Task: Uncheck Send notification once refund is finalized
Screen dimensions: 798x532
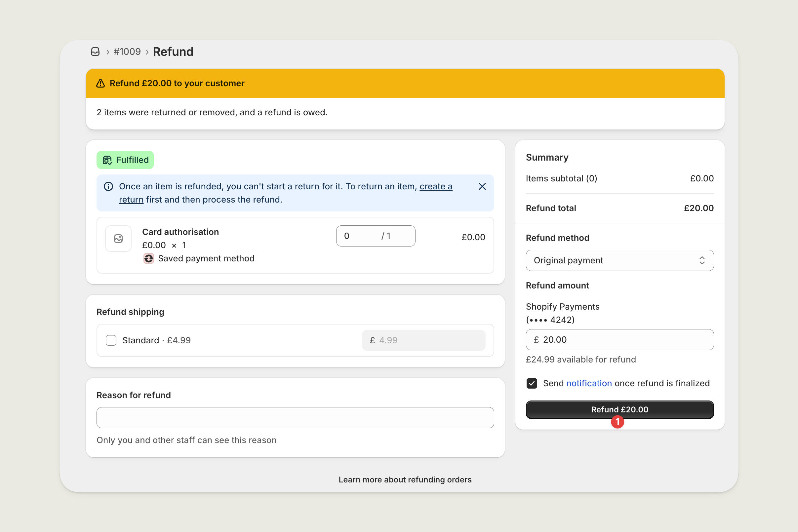Action: pyautogui.click(x=532, y=383)
